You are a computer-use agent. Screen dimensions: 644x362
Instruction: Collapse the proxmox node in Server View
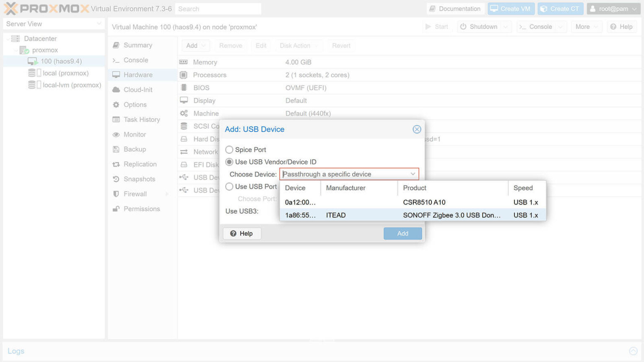[x=16, y=50]
